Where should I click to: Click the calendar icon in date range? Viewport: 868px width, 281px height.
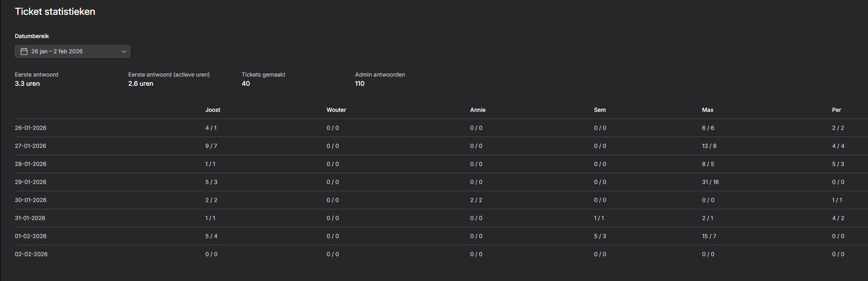(24, 51)
